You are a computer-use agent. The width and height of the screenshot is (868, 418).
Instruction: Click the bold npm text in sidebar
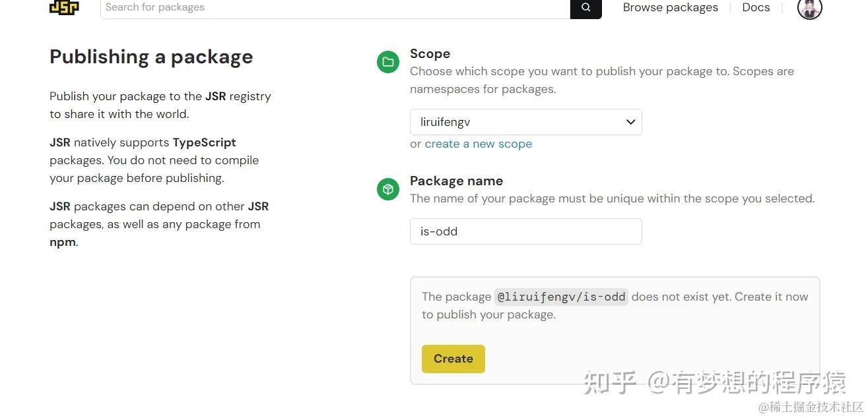tap(61, 241)
